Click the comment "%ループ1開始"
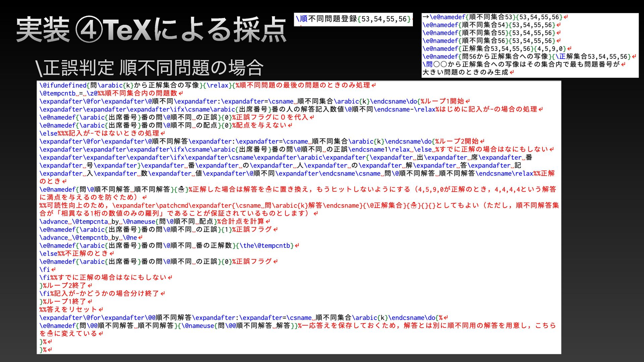644x362 pixels. pos(445,101)
